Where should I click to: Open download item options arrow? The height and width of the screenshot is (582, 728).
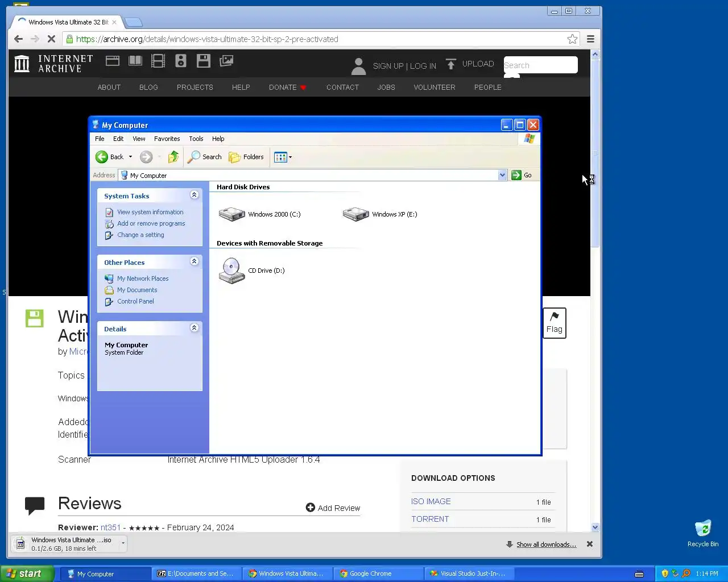coord(123,544)
